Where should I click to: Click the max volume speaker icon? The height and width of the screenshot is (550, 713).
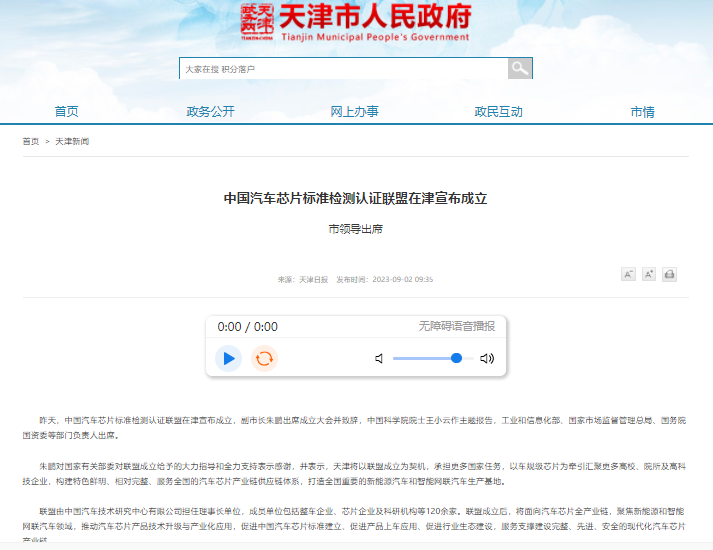[x=487, y=359]
